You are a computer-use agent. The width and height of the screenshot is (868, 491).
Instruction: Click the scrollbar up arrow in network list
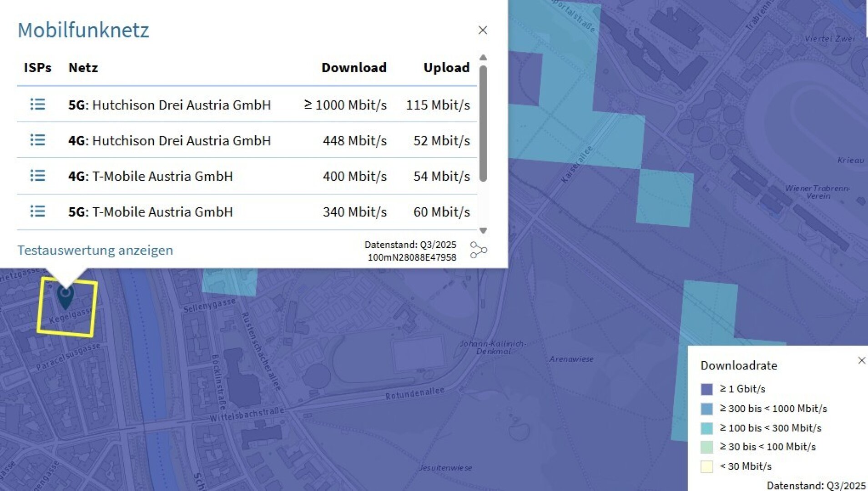point(483,57)
